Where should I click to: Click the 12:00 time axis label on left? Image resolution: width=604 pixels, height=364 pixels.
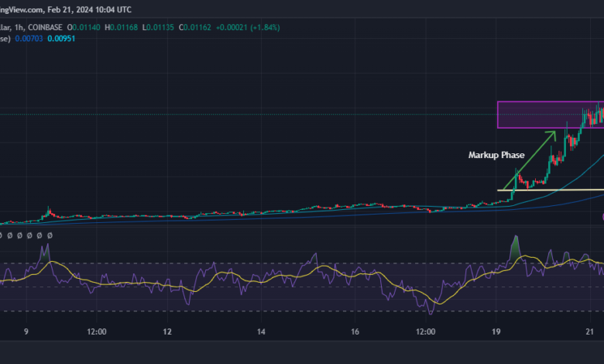97,331
